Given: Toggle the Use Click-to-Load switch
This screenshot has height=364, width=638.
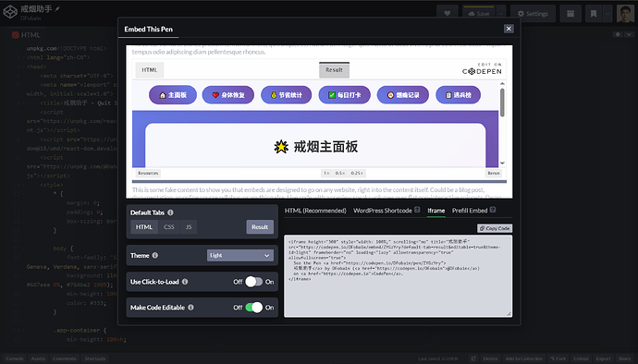Looking at the screenshot, I should [254, 282].
